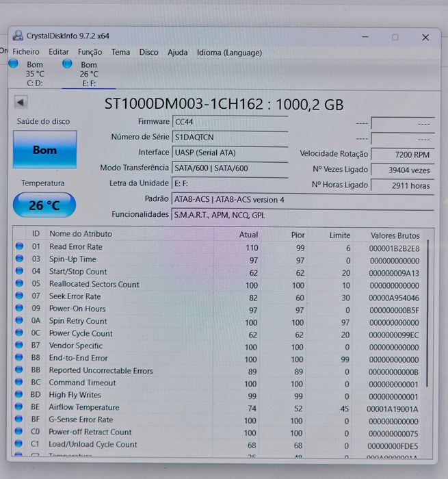Click status icon for Power Cycle Count
Viewport: 448px width, 479px height.
(x=19, y=333)
